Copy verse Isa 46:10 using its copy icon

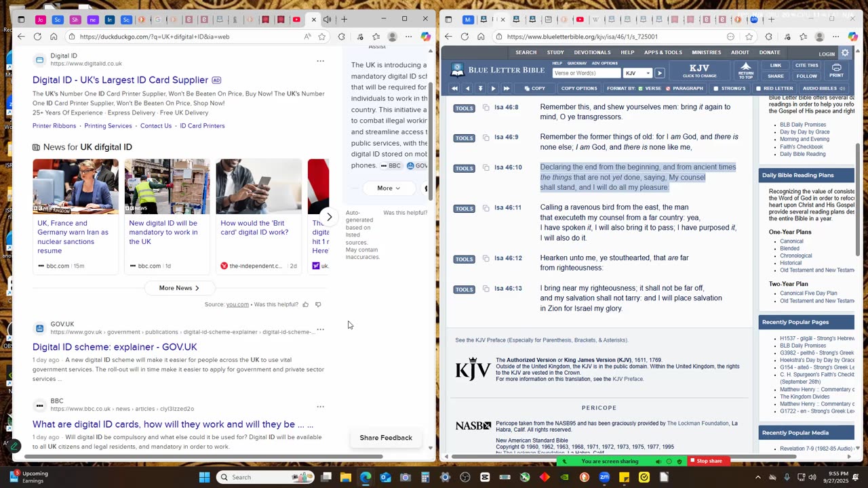tap(486, 167)
